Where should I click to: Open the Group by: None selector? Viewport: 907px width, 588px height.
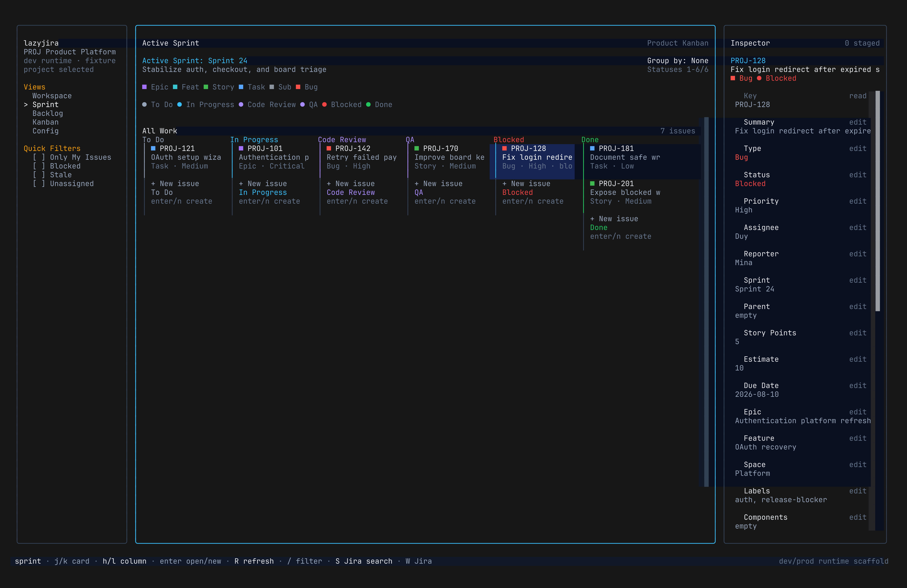[678, 61]
